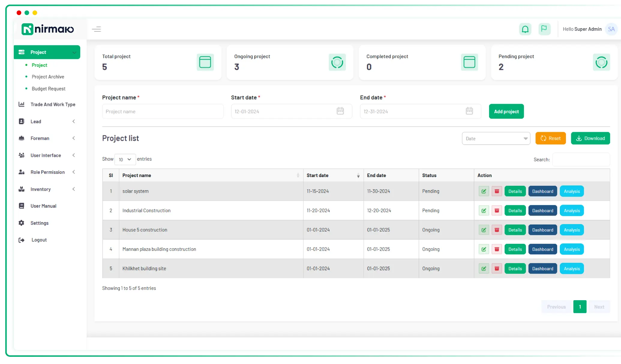Open the Date filter dropdown
Image resolution: width=621 pixels, height=364 pixels.
click(496, 138)
